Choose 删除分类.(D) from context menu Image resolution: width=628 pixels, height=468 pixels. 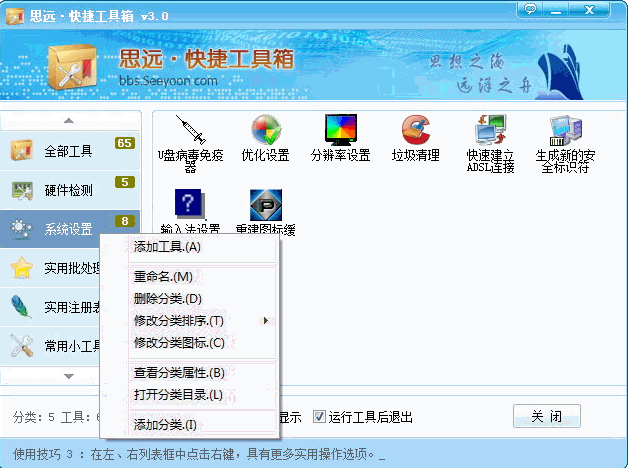203,299
